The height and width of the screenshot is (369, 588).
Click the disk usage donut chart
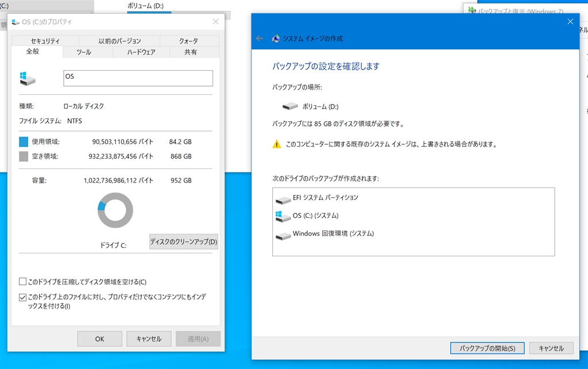[115, 210]
